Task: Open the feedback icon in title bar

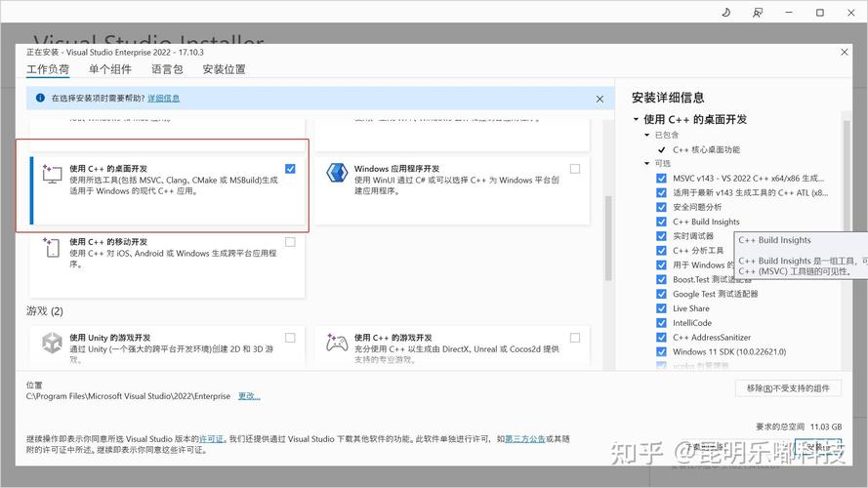Action: point(758,12)
